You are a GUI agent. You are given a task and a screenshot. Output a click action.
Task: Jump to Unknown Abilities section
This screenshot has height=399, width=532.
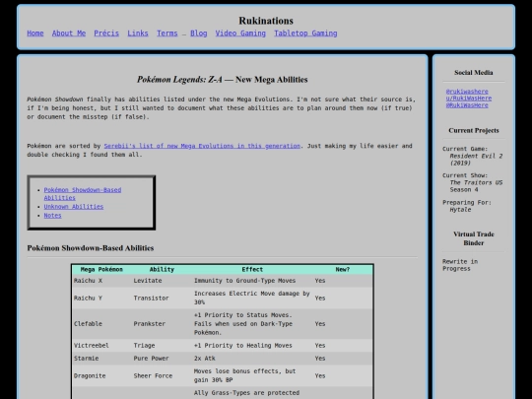click(x=74, y=207)
